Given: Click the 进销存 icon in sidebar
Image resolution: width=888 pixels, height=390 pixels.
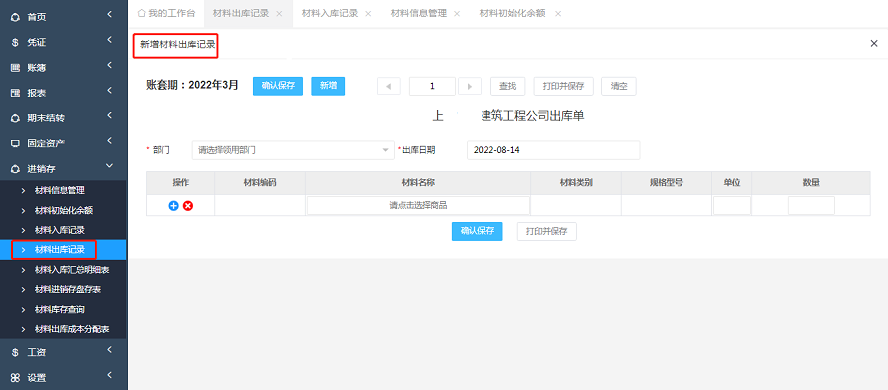Looking at the screenshot, I should point(16,169).
